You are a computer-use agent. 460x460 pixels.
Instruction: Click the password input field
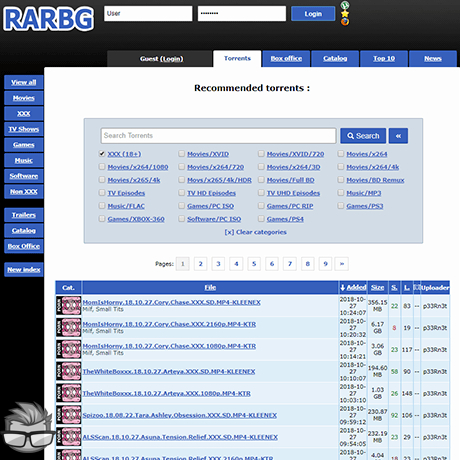(242, 14)
